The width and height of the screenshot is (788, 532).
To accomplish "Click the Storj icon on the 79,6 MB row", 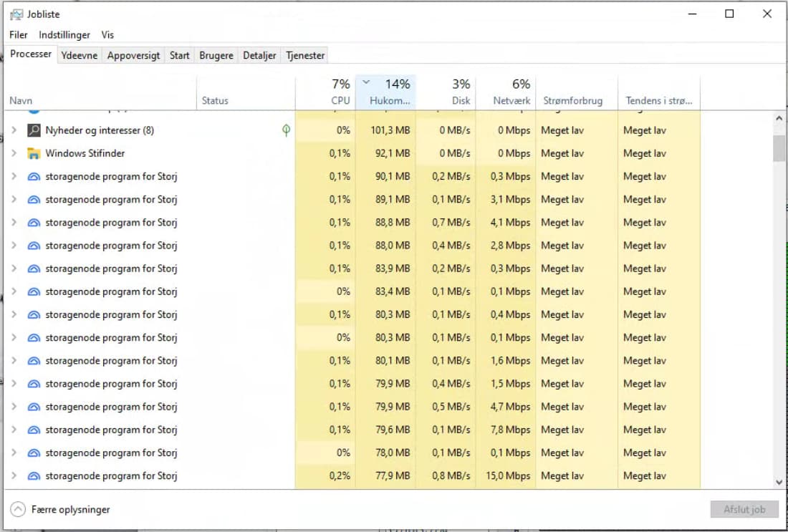I will [x=34, y=430].
